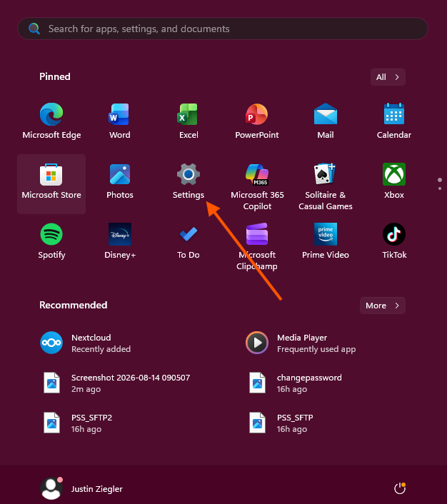Show all apps with All button
The width and height of the screenshot is (447, 504).
388,77
